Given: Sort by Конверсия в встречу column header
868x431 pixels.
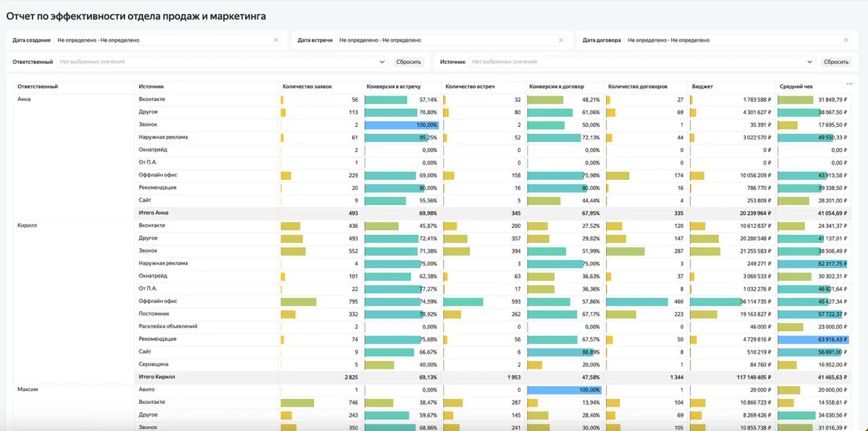Looking at the screenshot, I should [393, 87].
